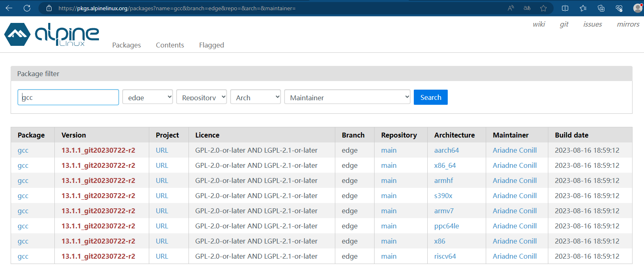Add this page to favorites with the star icon
644x273 pixels.
543,8
